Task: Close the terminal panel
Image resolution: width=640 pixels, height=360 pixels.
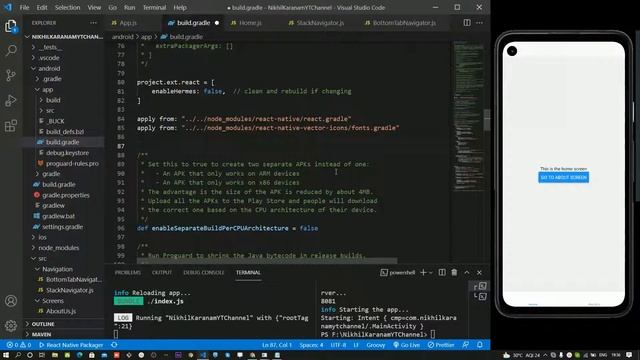Action: click(x=480, y=272)
